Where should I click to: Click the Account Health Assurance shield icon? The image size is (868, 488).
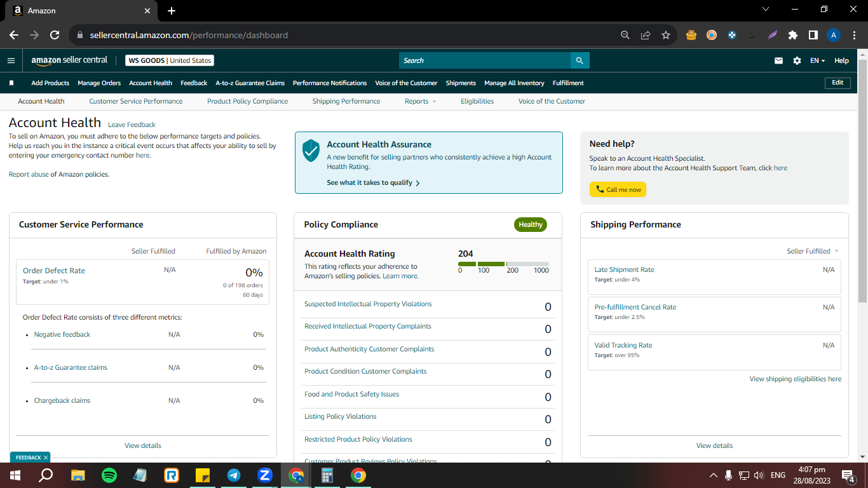(x=311, y=150)
